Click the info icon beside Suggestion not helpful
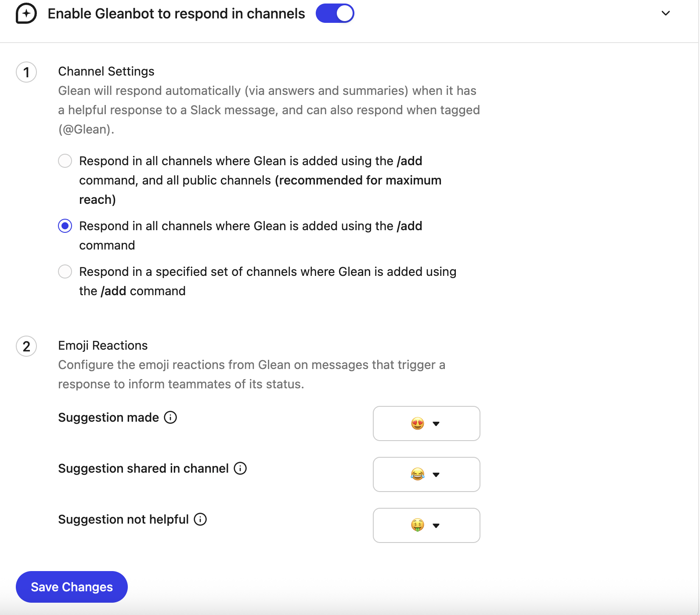Image resolution: width=700 pixels, height=615 pixels. tap(200, 519)
